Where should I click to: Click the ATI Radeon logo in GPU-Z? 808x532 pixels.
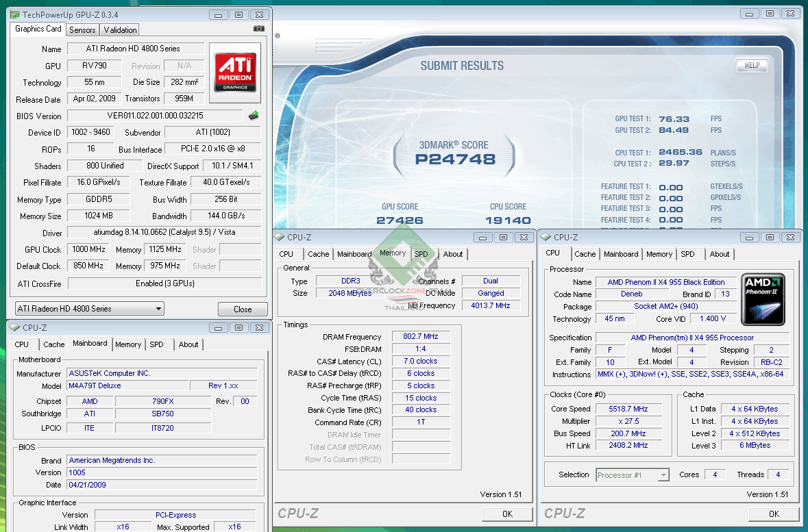[x=235, y=72]
